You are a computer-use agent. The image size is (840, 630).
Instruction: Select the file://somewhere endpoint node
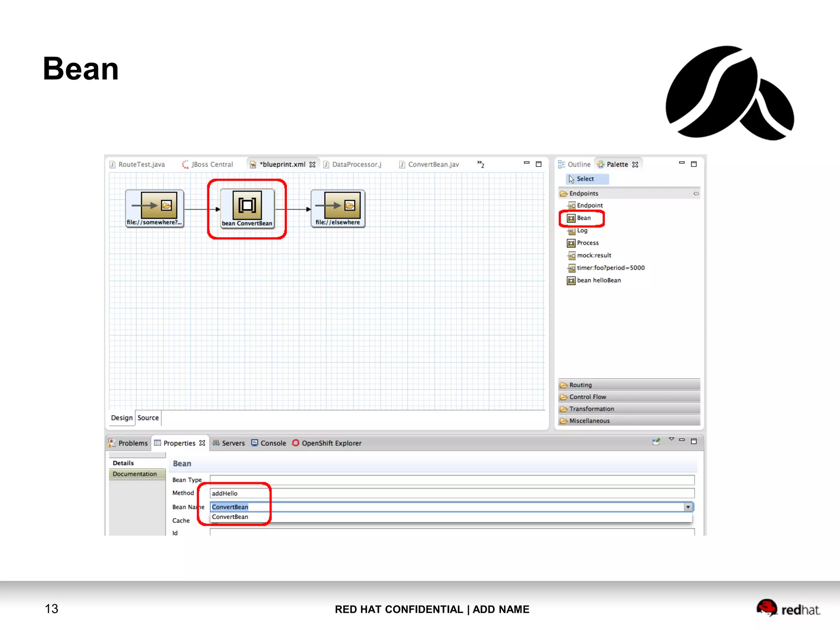click(155, 208)
